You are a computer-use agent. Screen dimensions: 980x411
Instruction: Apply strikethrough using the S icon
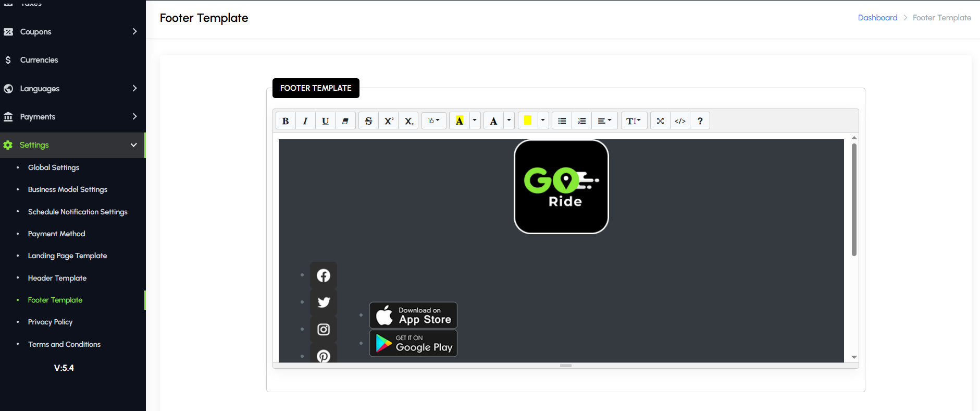368,121
